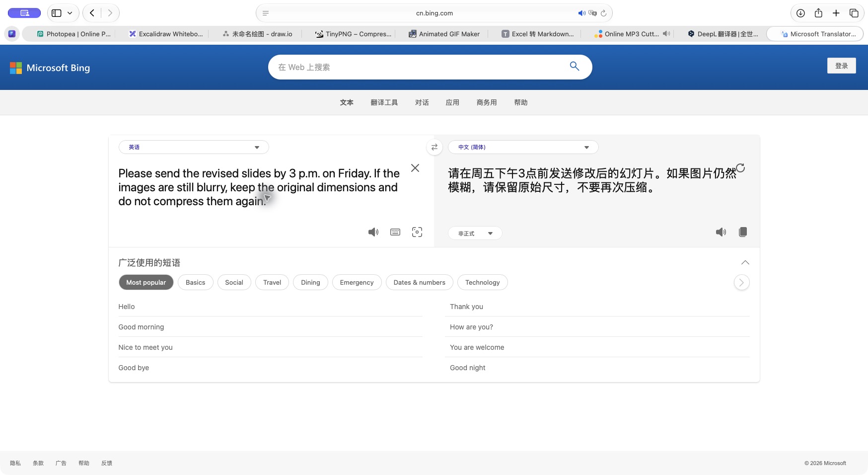868x475 pixels.
Task: Copy the translated Chinese text
Action: click(743, 232)
